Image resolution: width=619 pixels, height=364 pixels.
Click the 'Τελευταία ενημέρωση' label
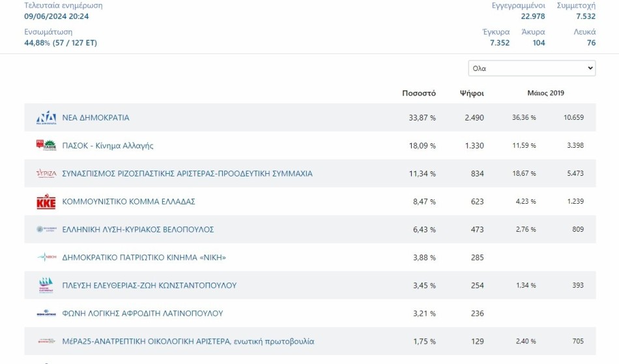[x=63, y=5]
